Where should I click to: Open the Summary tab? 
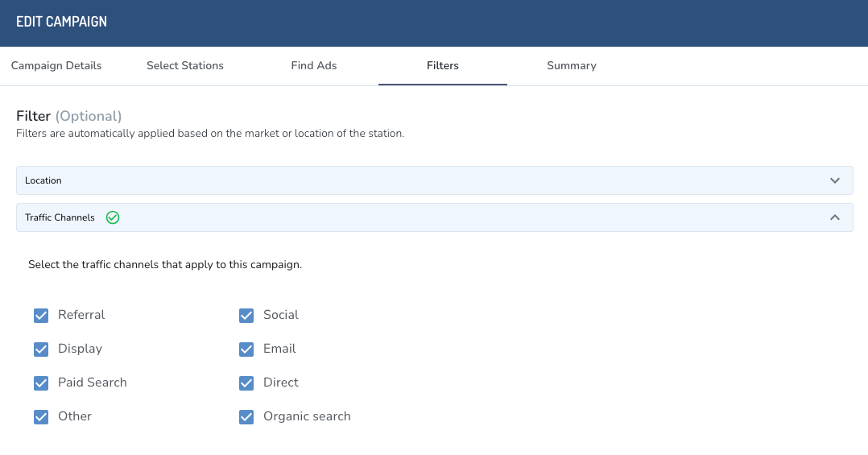572,66
